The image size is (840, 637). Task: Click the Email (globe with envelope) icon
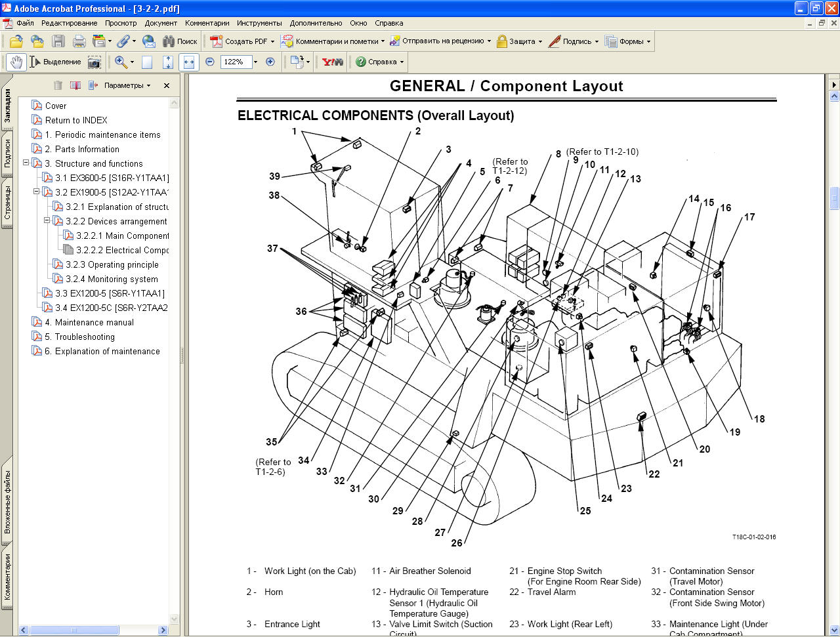pyautogui.click(x=149, y=41)
